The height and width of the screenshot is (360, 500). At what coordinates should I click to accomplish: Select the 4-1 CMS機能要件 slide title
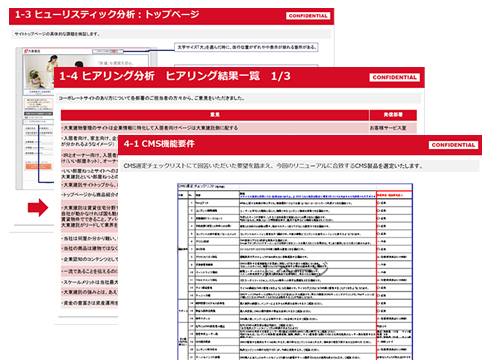point(159,144)
